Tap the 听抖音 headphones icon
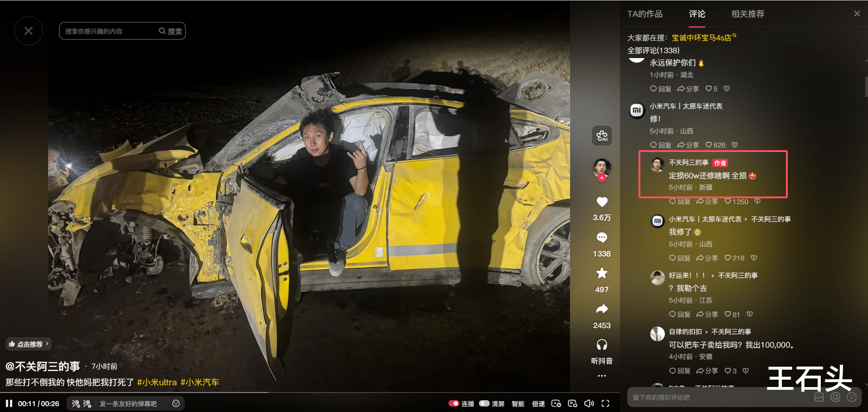The image size is (868, 412). point(602,345)
